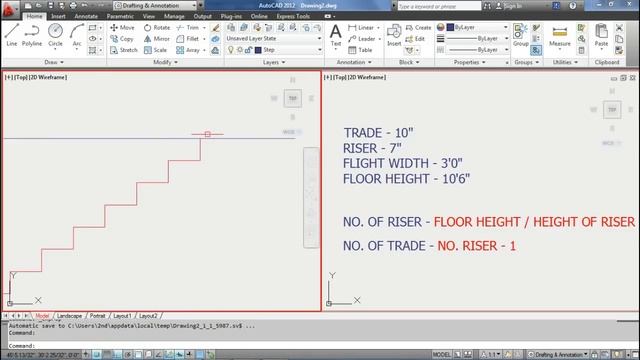Click the Potrait layout tab

pos(98,316)
